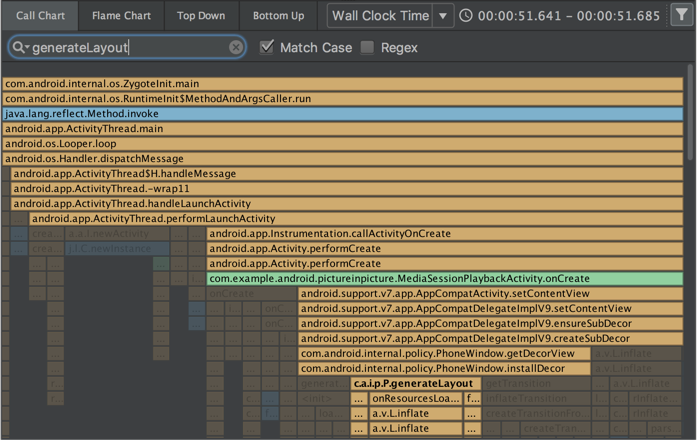Click the search magnifier icon

click(x=19, y=48)
